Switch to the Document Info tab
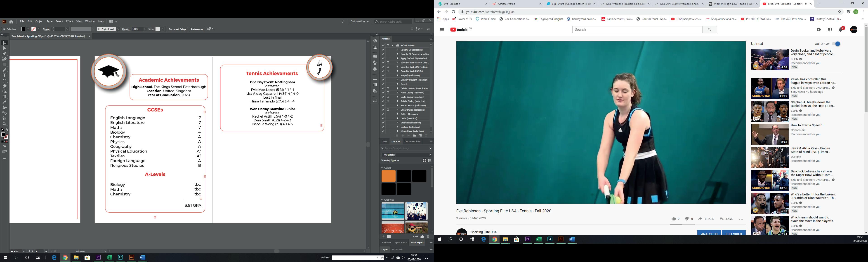 pos(413,141)
